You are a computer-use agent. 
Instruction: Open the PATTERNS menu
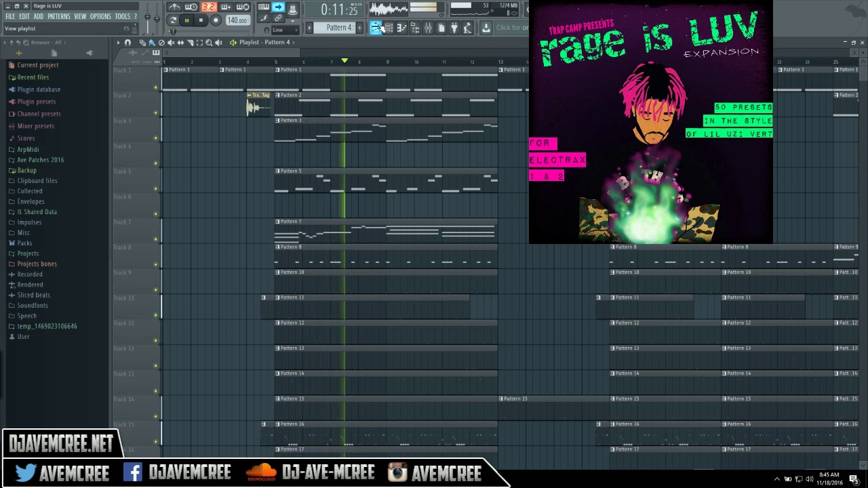click(58, 16)
